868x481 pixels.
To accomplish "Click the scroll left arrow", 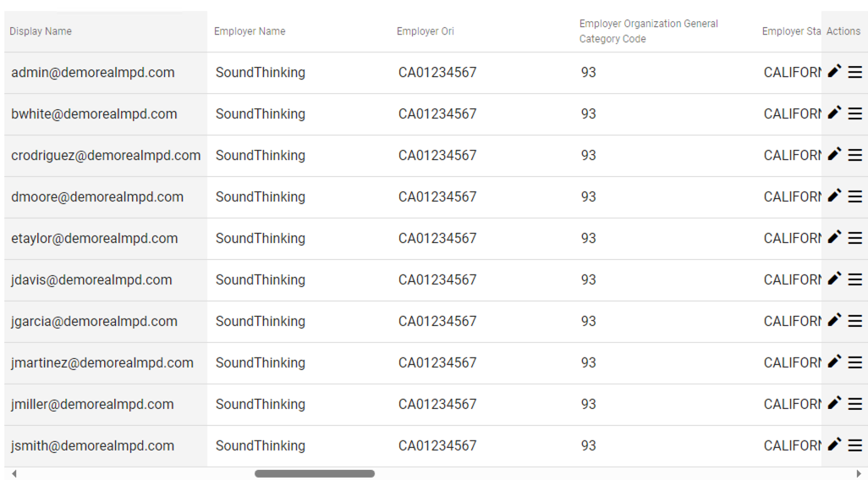I will tap(14, 473).
